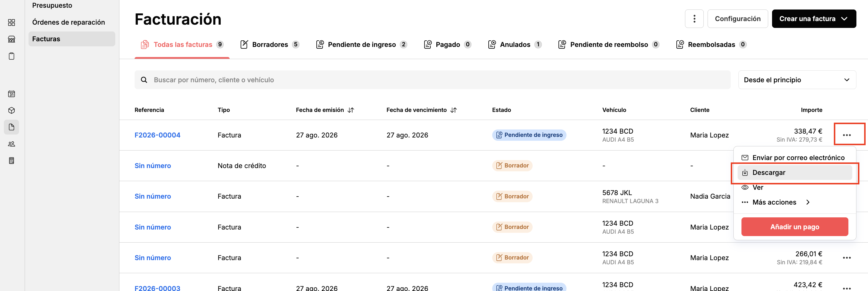Switch to the Borradores tab
Image resolution: width=868 pixels, height=291 pixels.
coord(269,45)
